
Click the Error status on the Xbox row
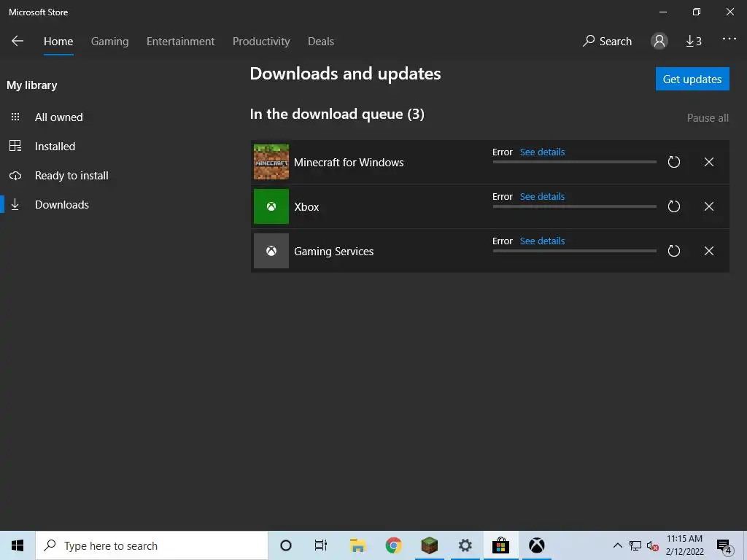tap(502, 197)
